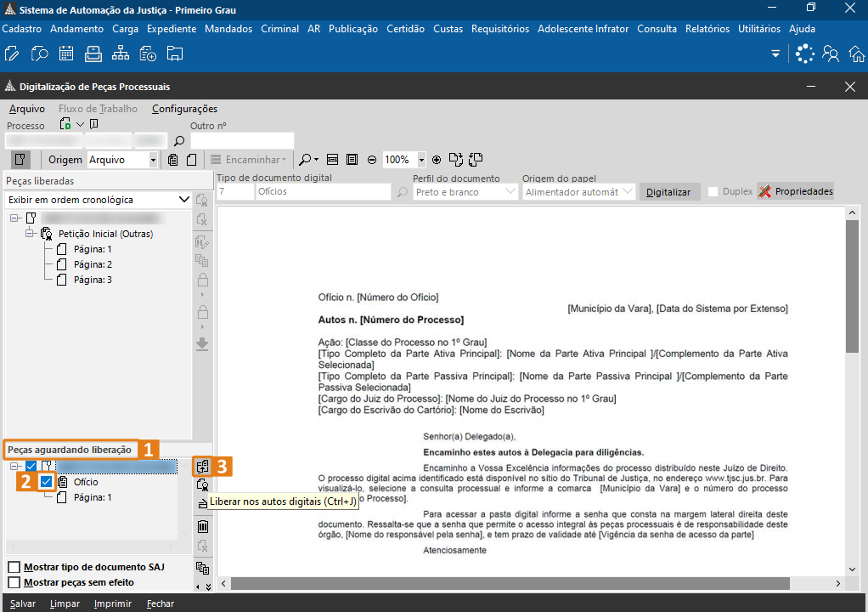Click Liberar nos autos digitais icon
Image resolution: width=868 pixels, height=612 pixels.
[203, 467]
